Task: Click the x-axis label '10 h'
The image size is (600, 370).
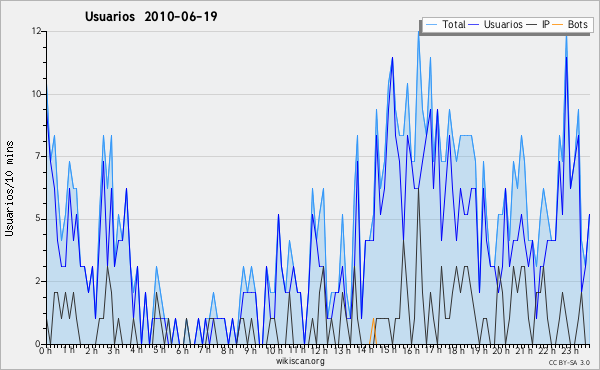Action: (x=274, y=350)
